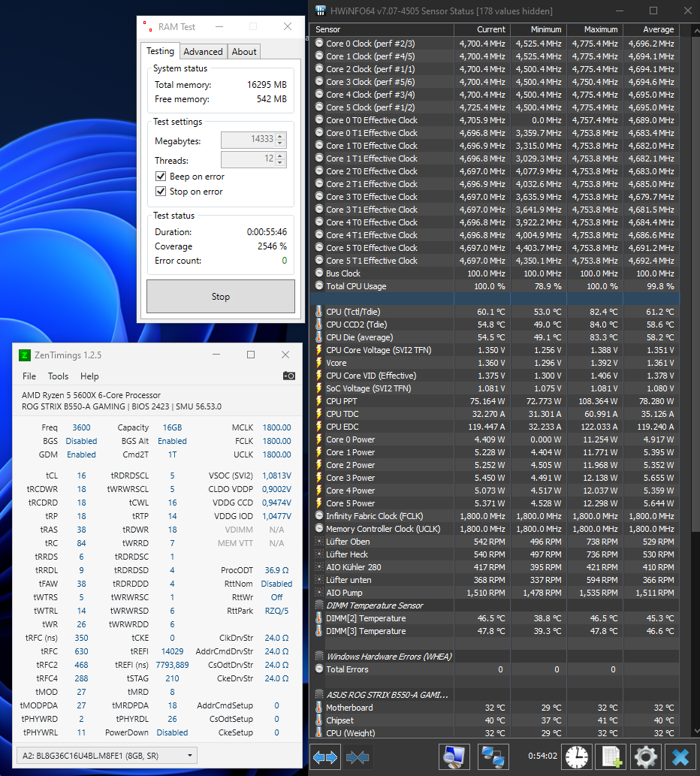Viewport: 700px width, 776px height.
Task: Click the RAM Test Error count value 0
Action: click(284, 261)
